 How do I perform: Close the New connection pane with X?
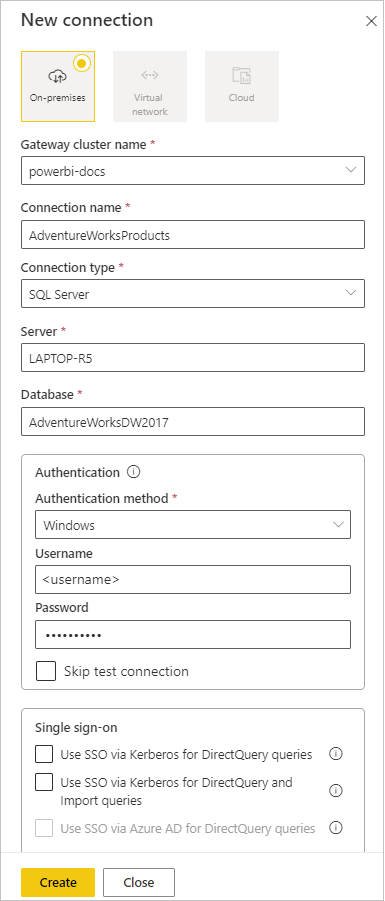click(371, 22)
